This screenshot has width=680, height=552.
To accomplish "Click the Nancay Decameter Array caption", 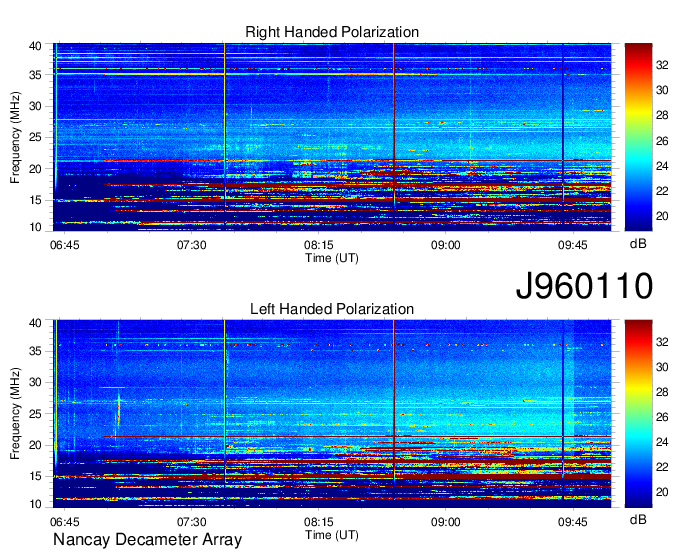I will click(x=147, y=539).
